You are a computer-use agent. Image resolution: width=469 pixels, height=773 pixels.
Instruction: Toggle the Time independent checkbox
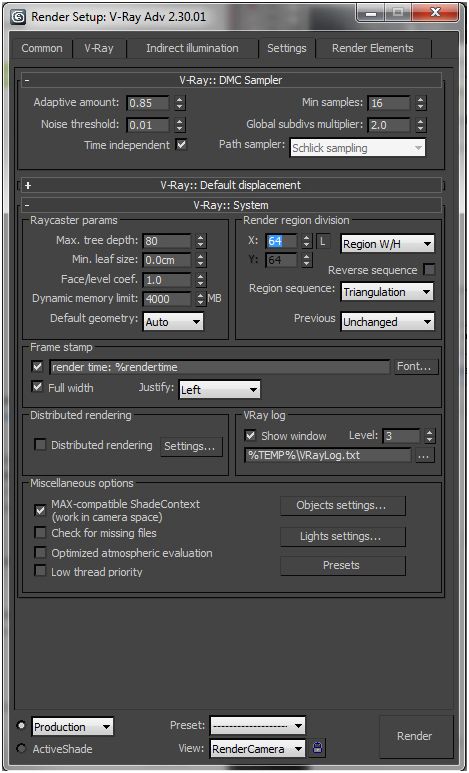click(182, 145)
